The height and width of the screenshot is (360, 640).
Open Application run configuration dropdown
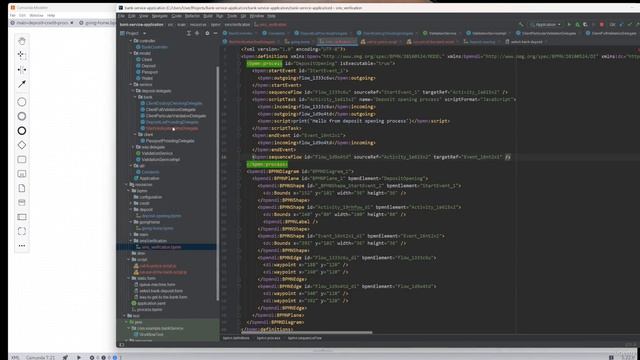click(546, 24)
